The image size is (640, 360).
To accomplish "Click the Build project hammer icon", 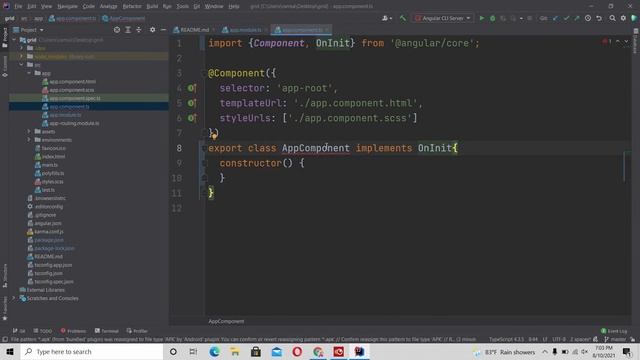I will (402, 18).
